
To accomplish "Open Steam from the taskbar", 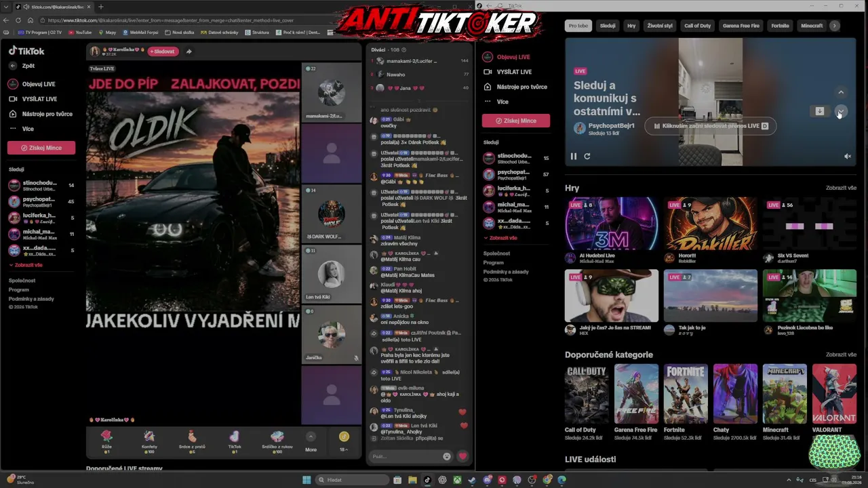I will 472,480.
